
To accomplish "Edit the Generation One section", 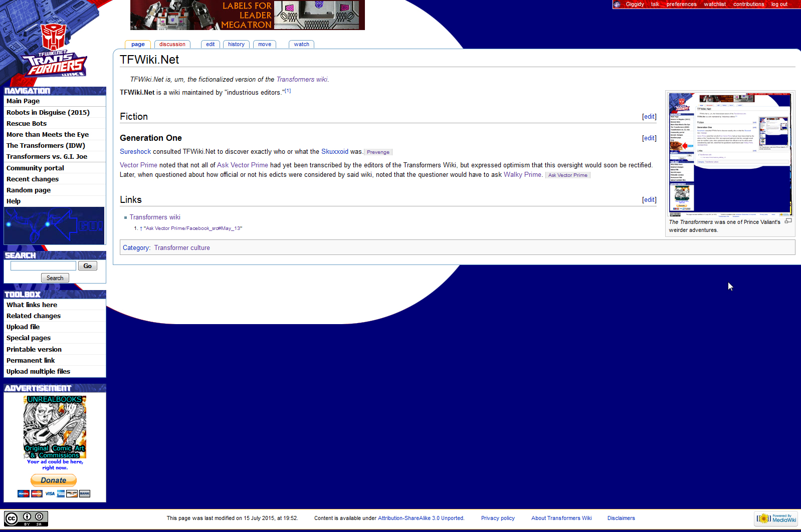I will [x=649, y=138].
